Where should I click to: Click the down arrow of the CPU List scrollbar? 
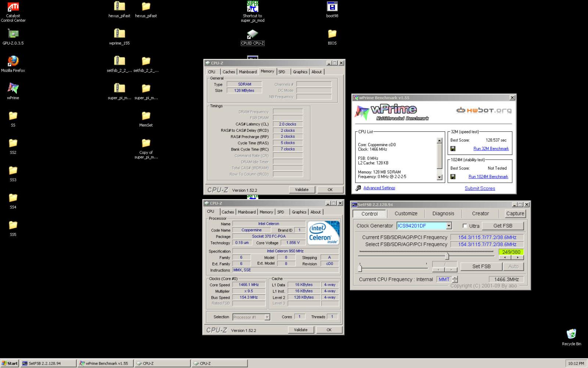pos(439,177)
